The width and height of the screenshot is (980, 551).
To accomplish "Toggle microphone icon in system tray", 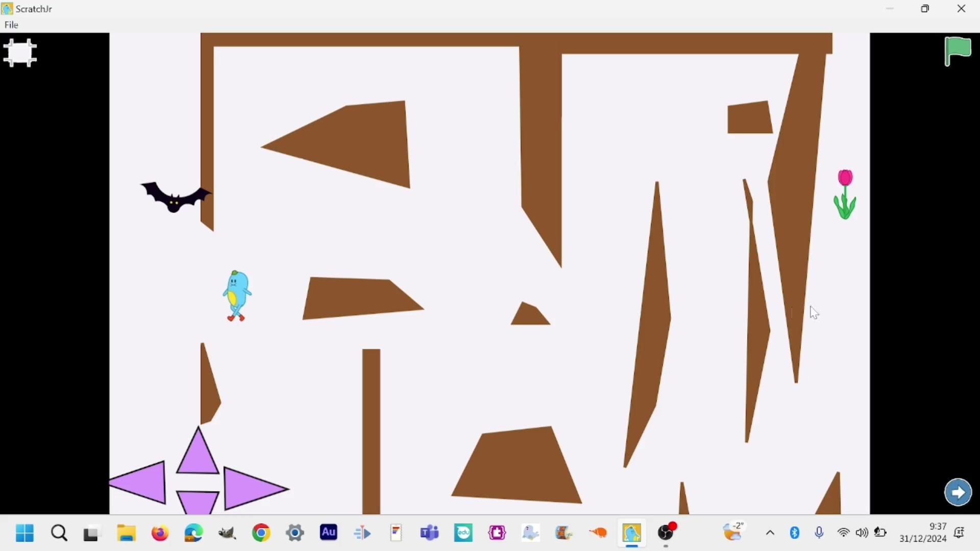I will (819, 533).
